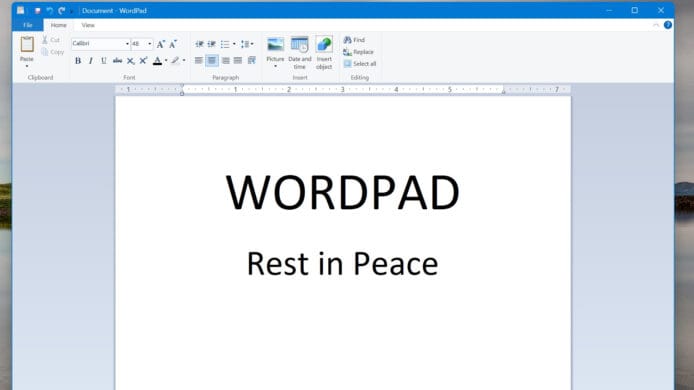Toggle subscript formatting
694x390 pixels.
(x=130, y=61)
